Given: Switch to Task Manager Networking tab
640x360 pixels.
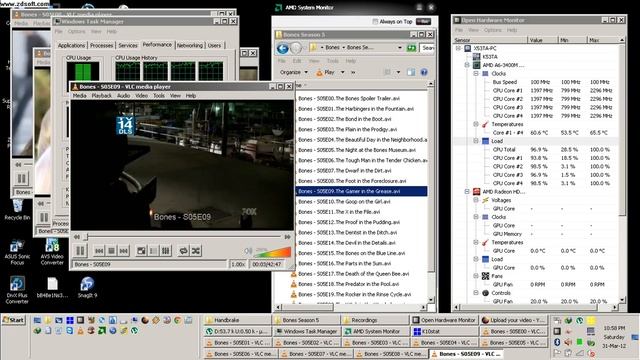Looking at the screenshot, I should point(190,45).
